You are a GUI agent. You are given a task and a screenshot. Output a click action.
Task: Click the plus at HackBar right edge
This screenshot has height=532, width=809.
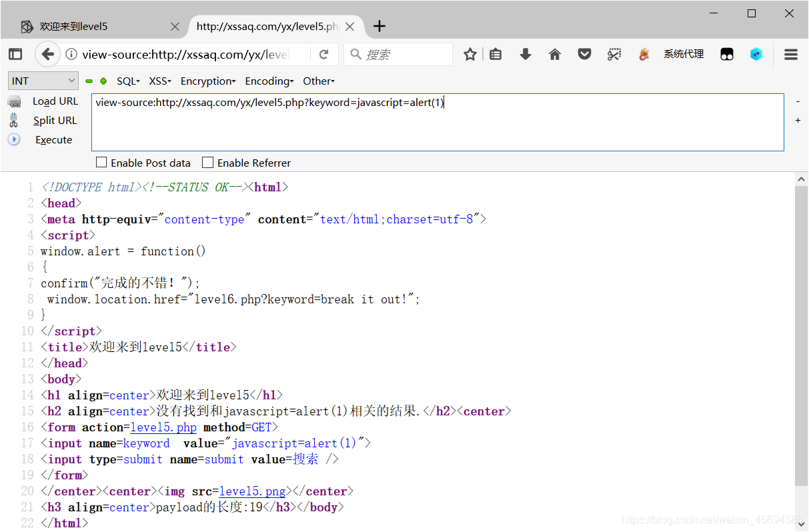(798, 121)
